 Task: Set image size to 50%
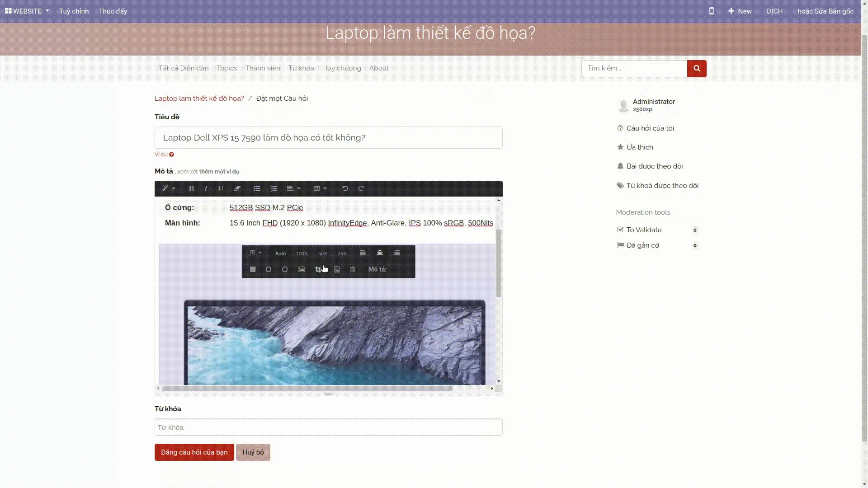coord(323,253)
